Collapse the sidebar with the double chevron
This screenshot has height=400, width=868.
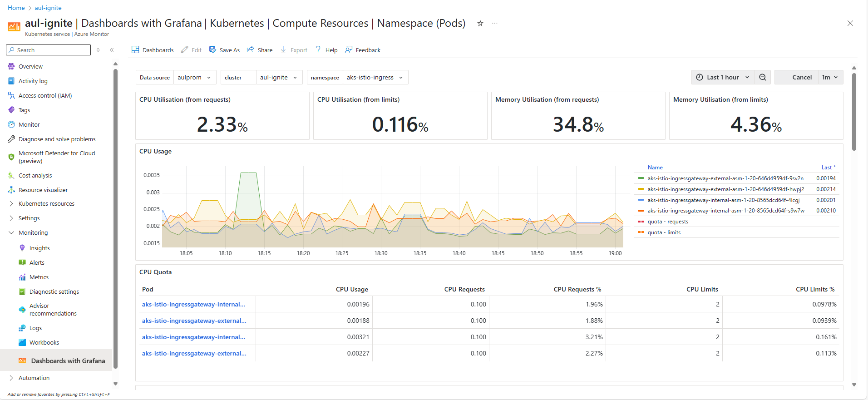click(112, 50)
